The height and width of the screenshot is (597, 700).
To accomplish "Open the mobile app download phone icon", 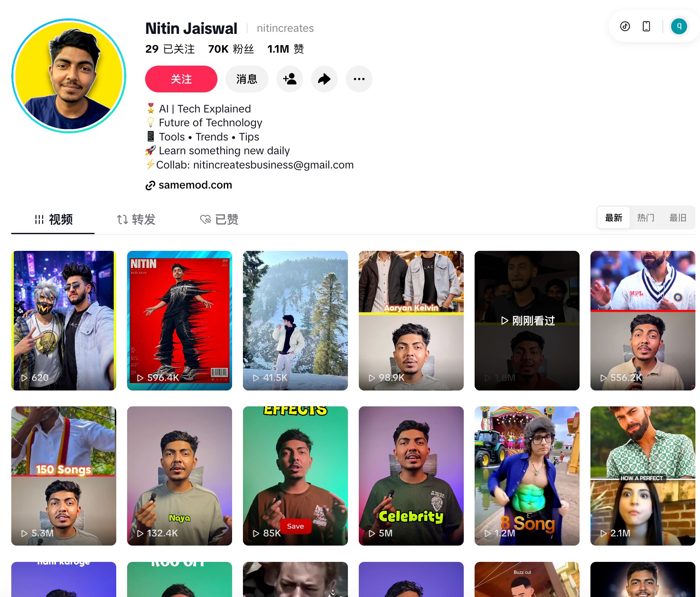I will (646, 26).
